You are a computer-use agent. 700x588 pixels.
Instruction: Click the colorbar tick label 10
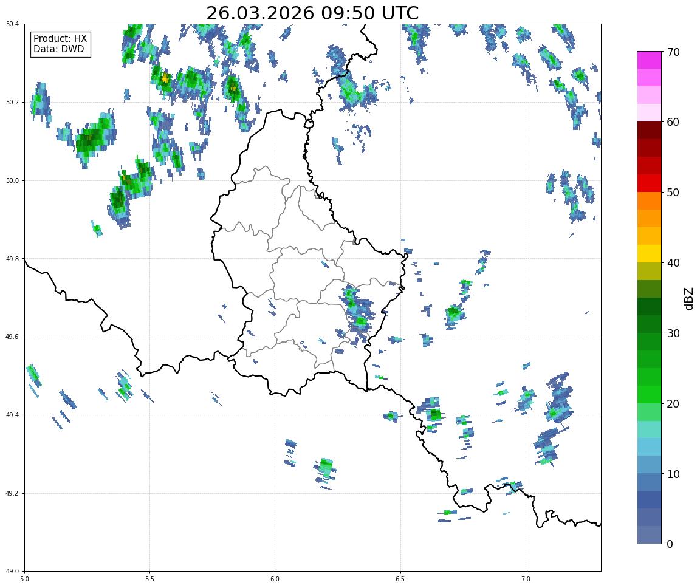673,474
